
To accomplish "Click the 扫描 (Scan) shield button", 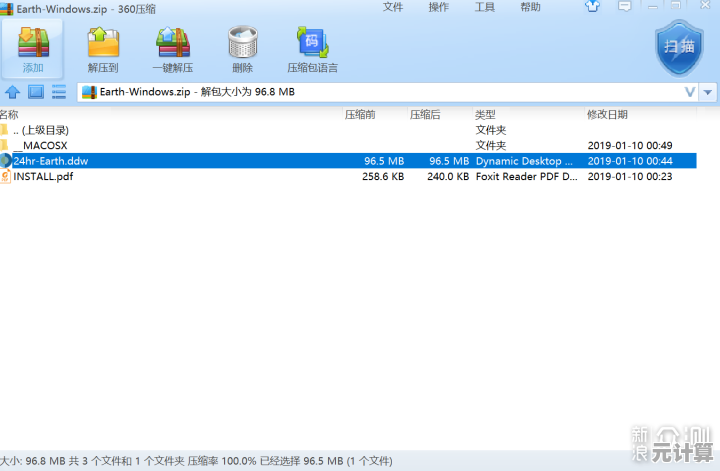I will click(679, 47).
